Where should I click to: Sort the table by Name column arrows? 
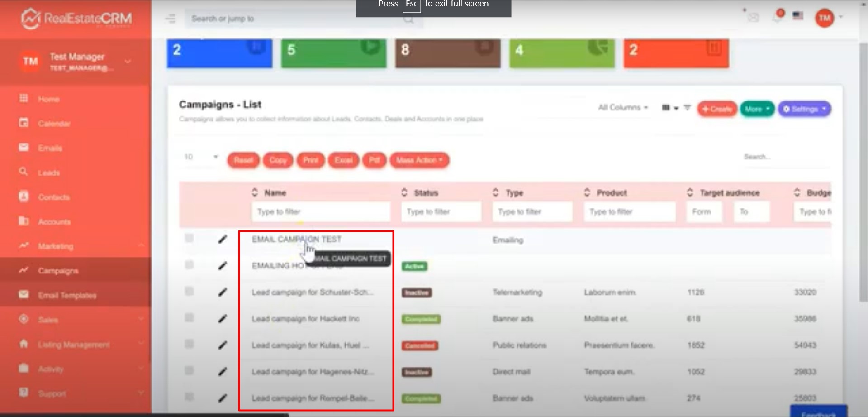[x=255, y=192]
